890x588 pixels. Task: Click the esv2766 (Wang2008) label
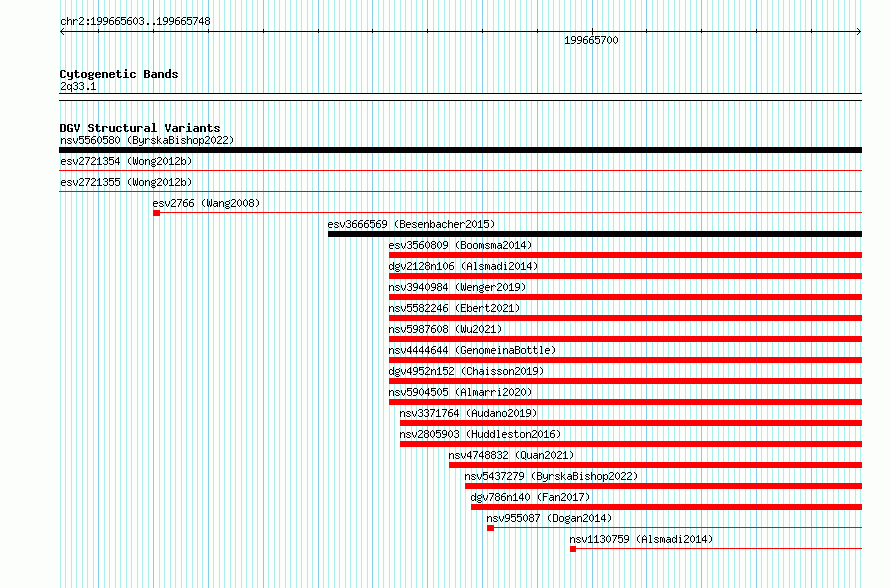click(x=206, y=203)
